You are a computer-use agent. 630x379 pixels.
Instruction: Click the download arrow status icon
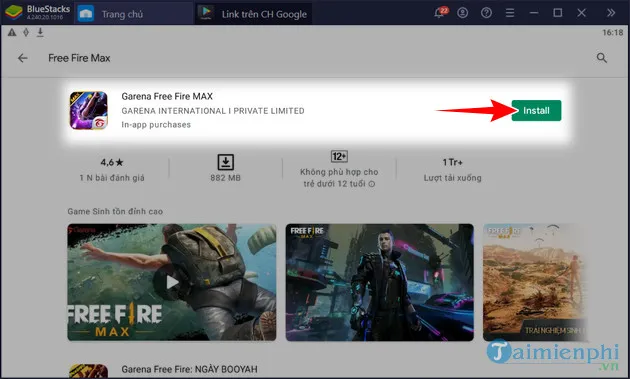click(40, 32)
